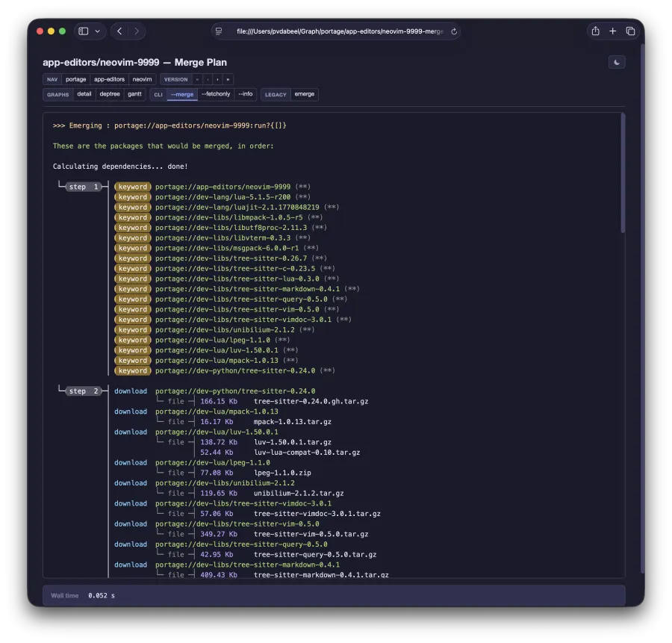The image size is (672, 643).
Task: Select the --info CLI tab
Action: click(x=246, y=94)
